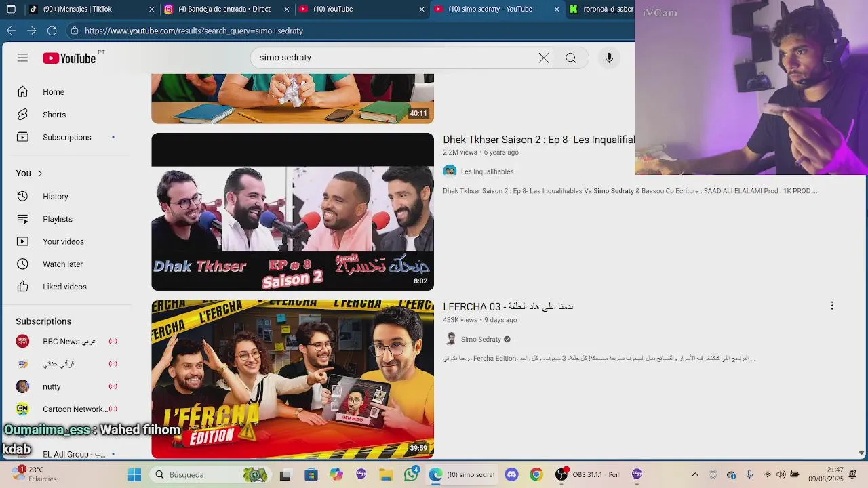Switch to the roronoa_d_saber tab

click(x=601, y=9)
